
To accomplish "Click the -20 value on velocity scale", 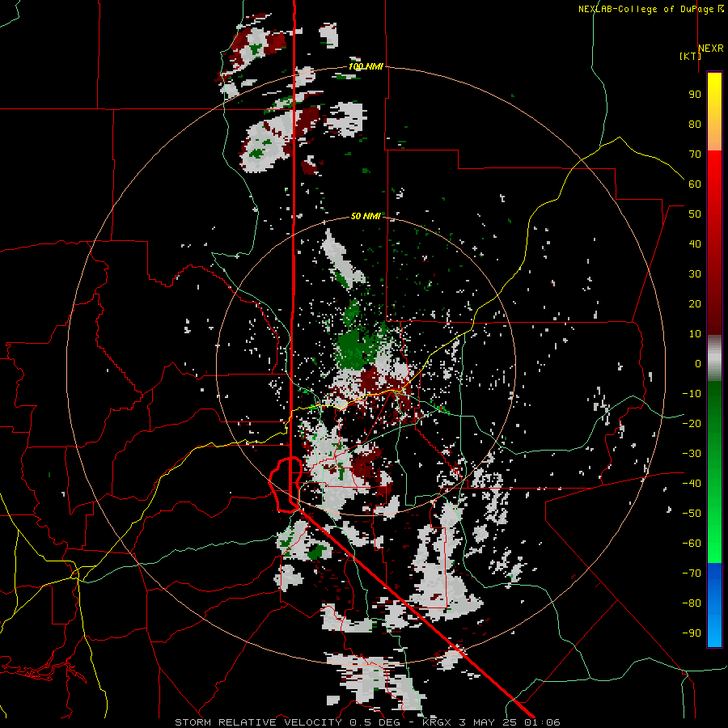I will (x=692, y=423).
